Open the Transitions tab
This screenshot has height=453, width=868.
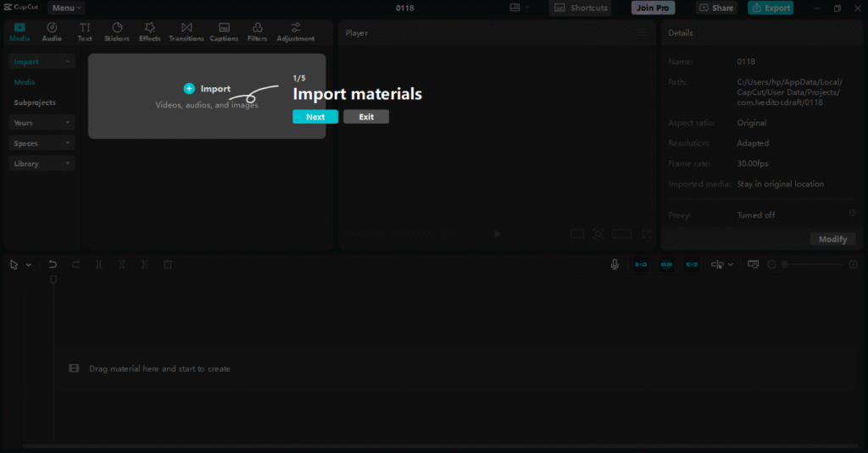click(x=186, y=32)
